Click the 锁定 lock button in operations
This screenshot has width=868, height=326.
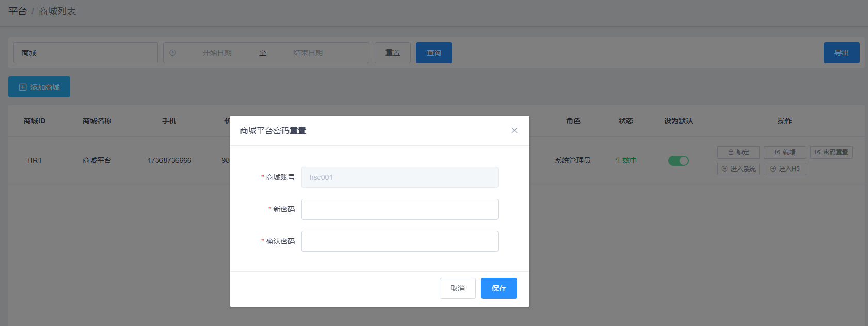(x=738, y=152)
